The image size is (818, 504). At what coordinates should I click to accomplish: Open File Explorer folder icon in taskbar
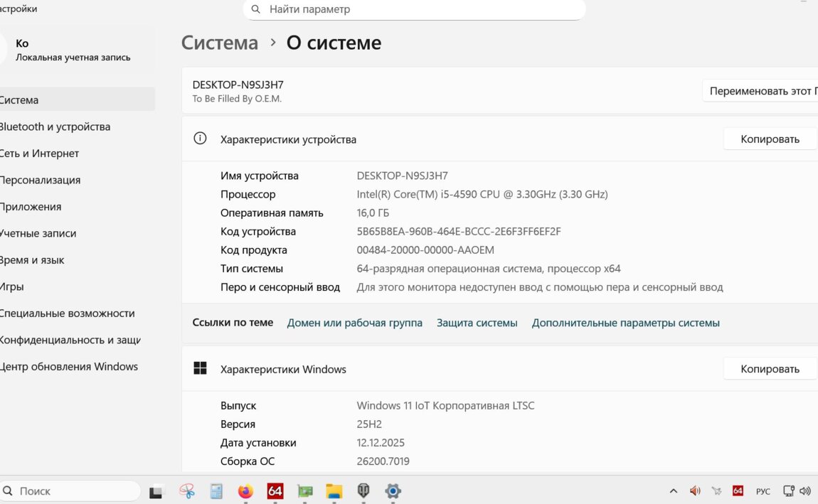334,490
